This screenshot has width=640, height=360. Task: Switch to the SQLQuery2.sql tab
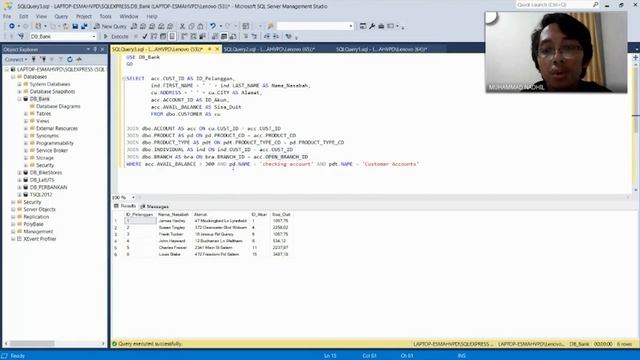point(269,49)
